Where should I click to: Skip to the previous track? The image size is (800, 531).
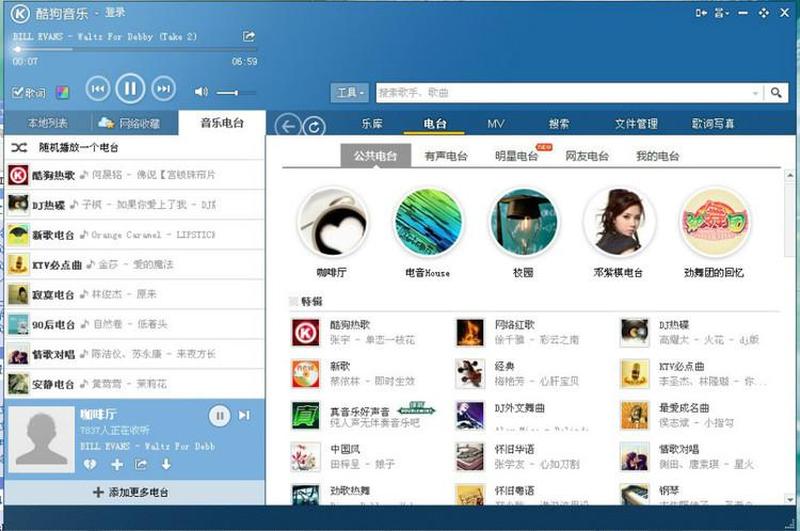pyautogui.click(x=97, y=89)
